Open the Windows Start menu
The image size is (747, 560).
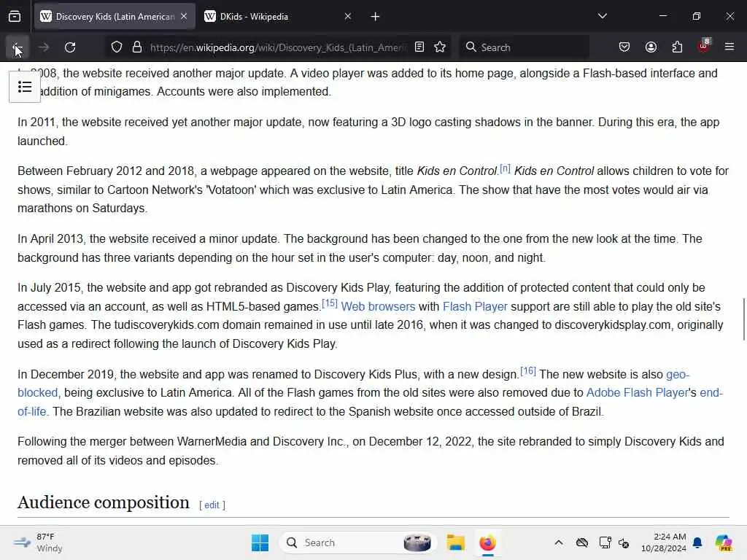click(260, 542)
